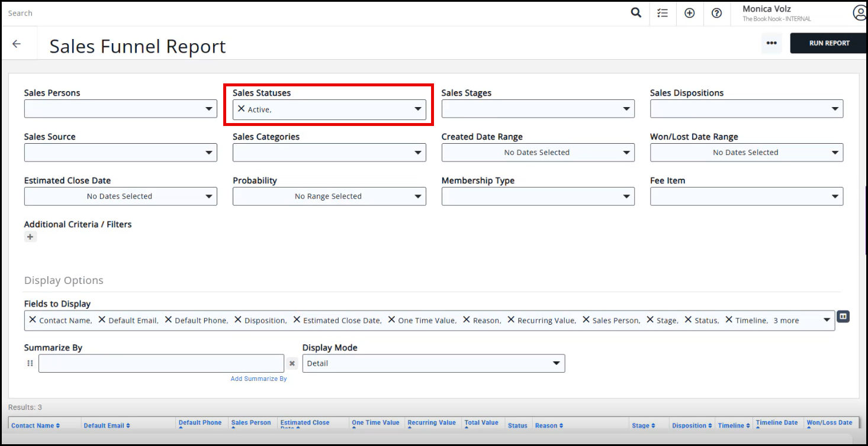Screen dimensions: 868x446
Task: Remove Contact Name from displayed fields
Action: coord(33,319)
